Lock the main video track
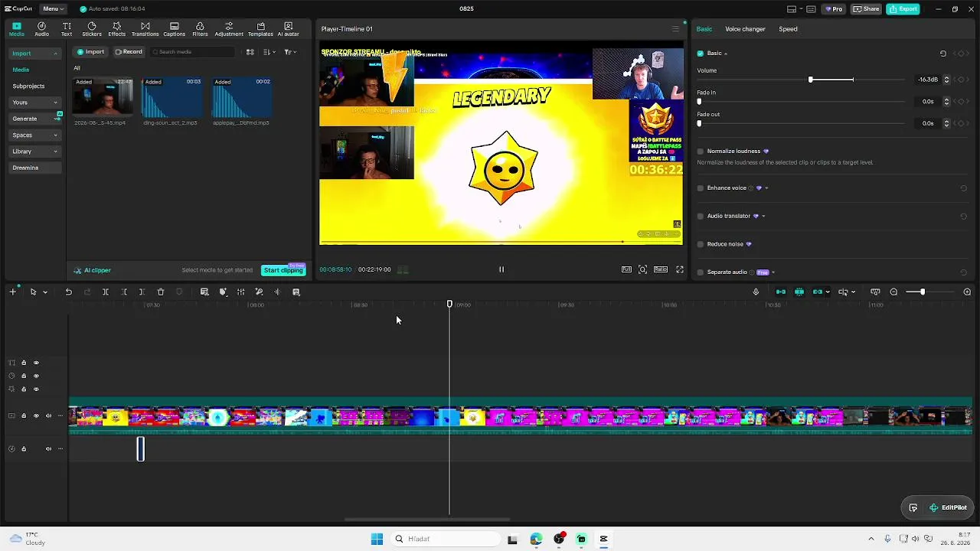Screen dimensions: 980x551 click(x=24, y=416)
